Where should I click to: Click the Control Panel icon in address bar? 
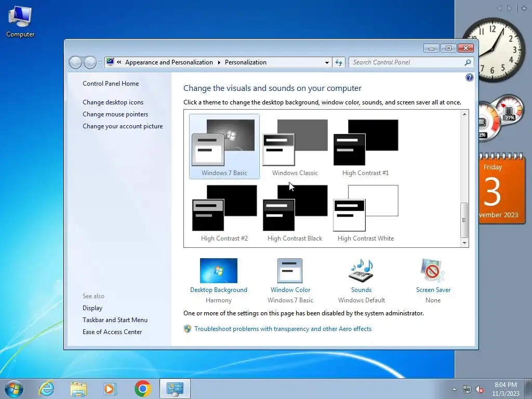[x=110, y=62]
